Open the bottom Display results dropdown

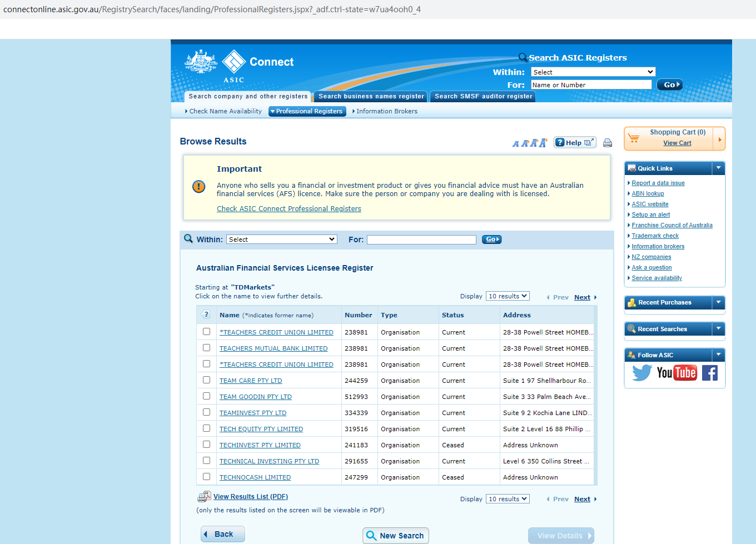coord(508,499)
